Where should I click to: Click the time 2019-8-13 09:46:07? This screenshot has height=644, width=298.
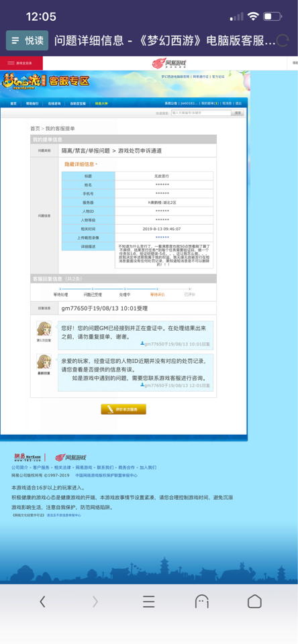click(x=162, y=229)
